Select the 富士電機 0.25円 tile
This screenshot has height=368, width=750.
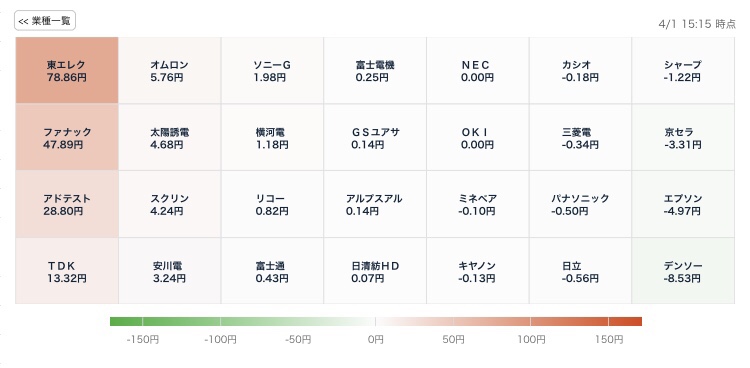(375, 70)
